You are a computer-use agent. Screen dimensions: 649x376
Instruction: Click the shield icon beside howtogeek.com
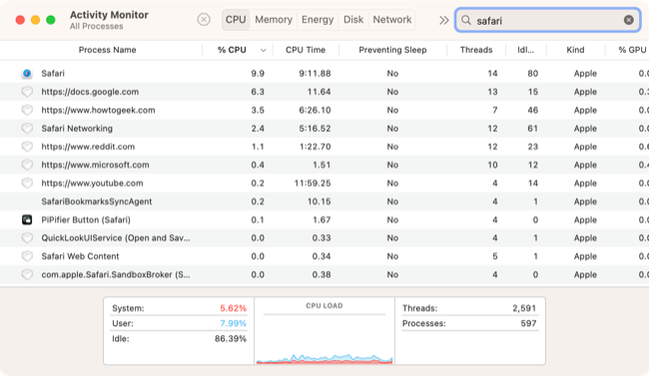tap(27, 110)
